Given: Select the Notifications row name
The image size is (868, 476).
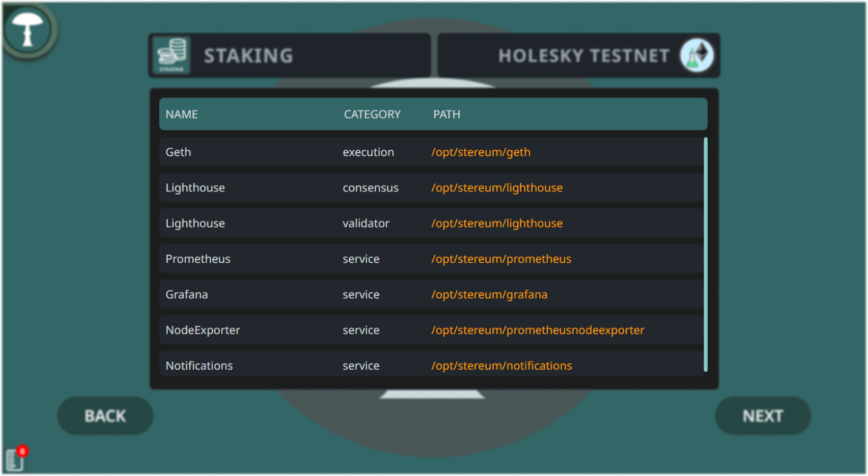Looking at the screenshot, I should pos(199,365).
